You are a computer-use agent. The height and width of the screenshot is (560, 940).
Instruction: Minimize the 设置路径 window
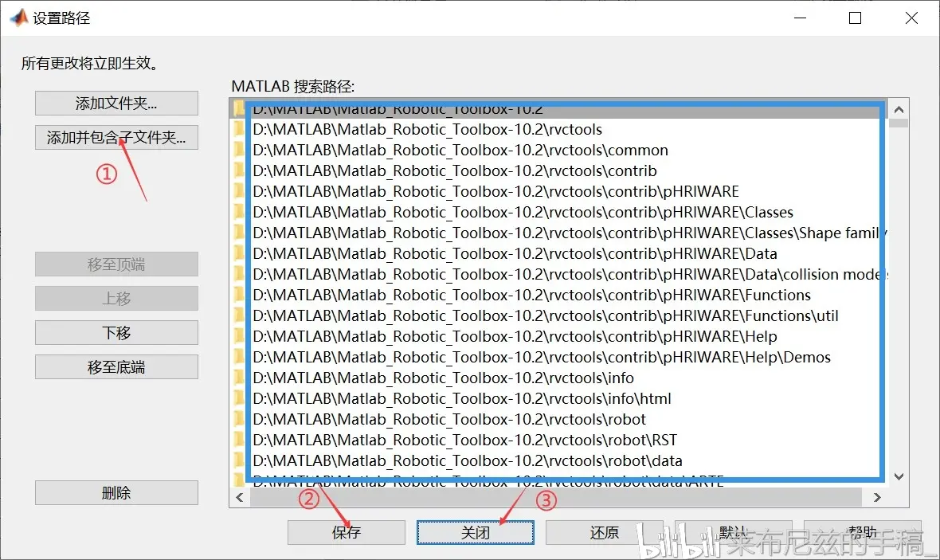[x=801, y=18]
